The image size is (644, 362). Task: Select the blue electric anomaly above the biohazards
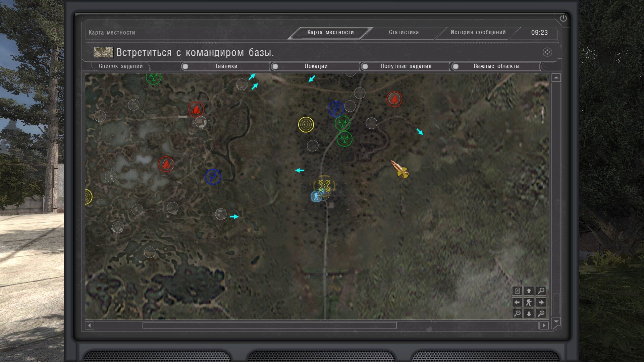click(x=336, y=109)
